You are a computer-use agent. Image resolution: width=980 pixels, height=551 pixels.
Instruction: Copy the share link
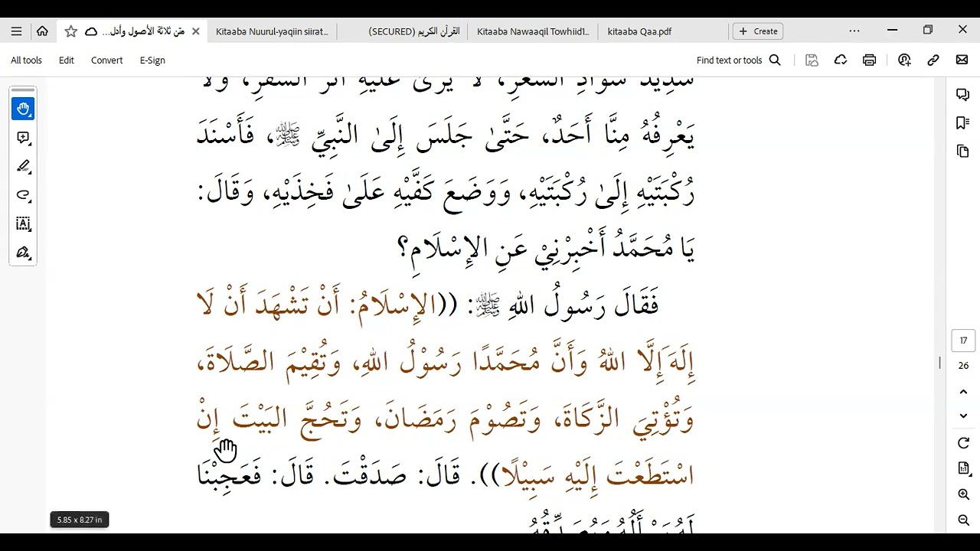[933, 60]
